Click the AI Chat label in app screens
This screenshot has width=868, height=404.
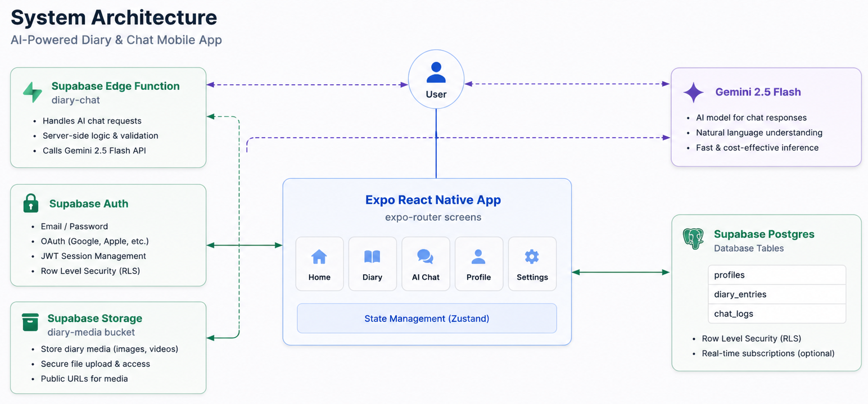[x=426, y=277]
